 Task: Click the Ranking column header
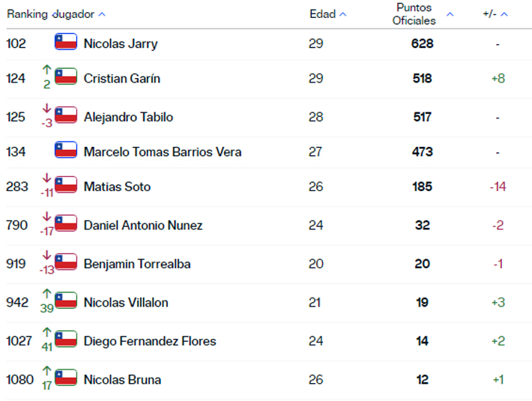tap(27, 14)
